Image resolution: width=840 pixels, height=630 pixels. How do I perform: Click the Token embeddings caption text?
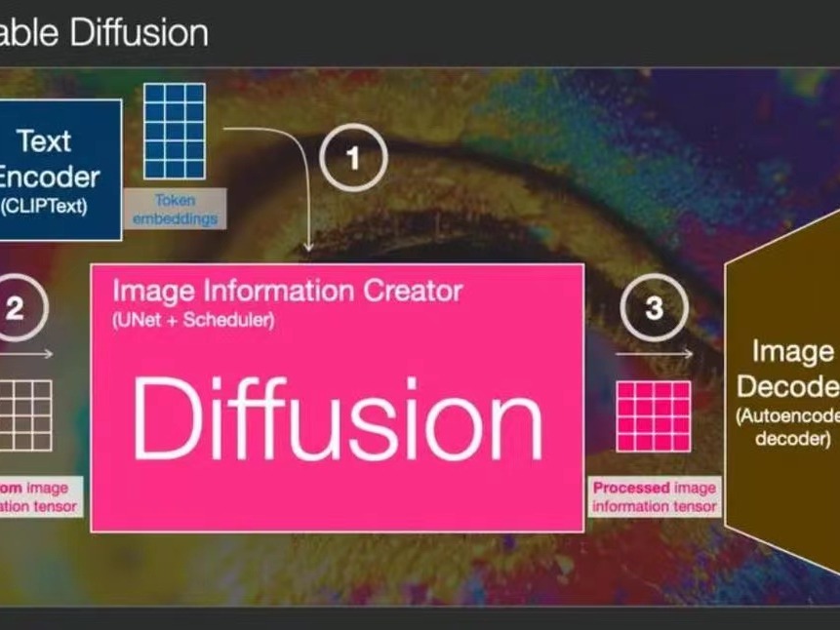point(174,209)
